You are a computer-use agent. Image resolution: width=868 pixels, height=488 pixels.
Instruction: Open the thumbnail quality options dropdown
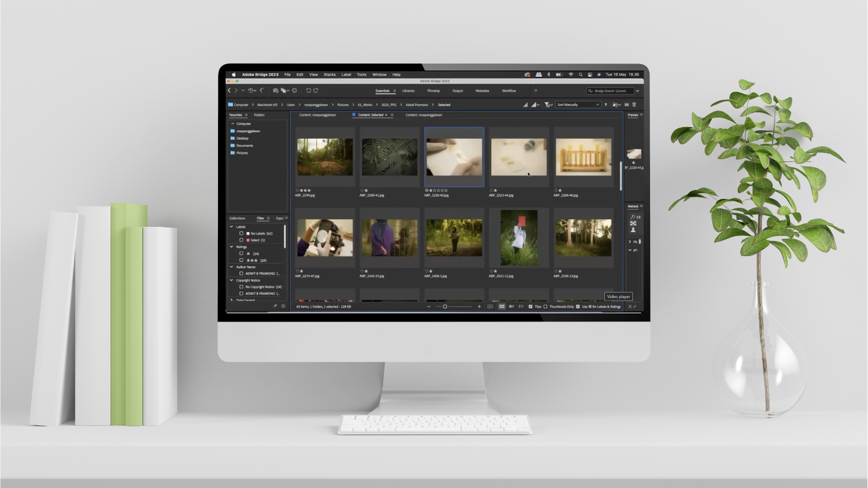click(536, 105)
